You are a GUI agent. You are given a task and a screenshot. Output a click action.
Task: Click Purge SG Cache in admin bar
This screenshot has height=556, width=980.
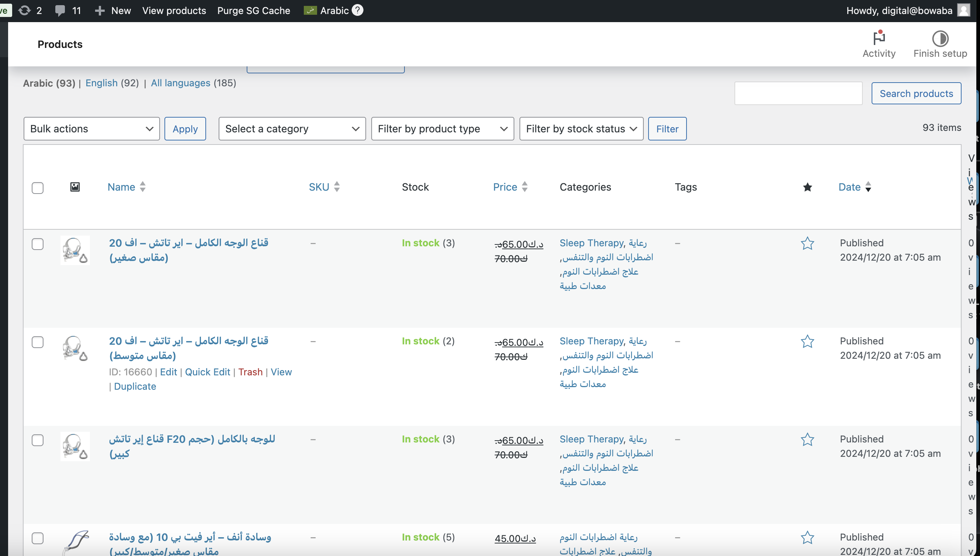(x=254, y=11)
